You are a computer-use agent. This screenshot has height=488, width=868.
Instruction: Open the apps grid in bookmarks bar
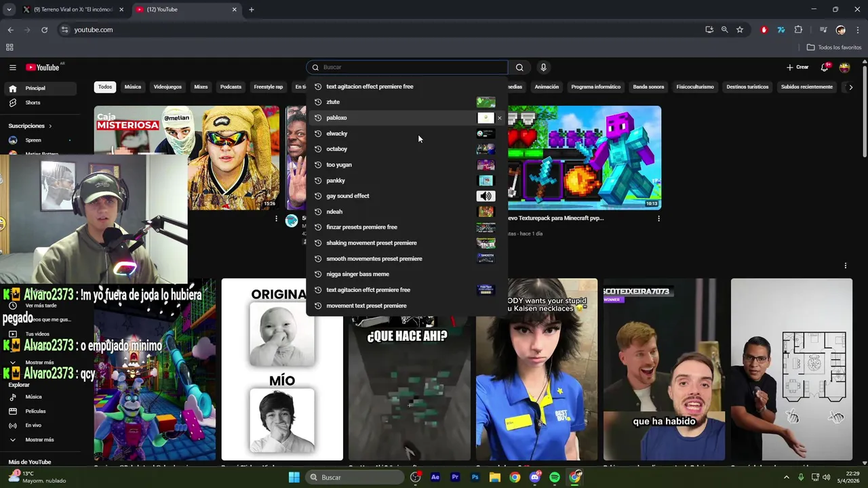coord(9,47)
